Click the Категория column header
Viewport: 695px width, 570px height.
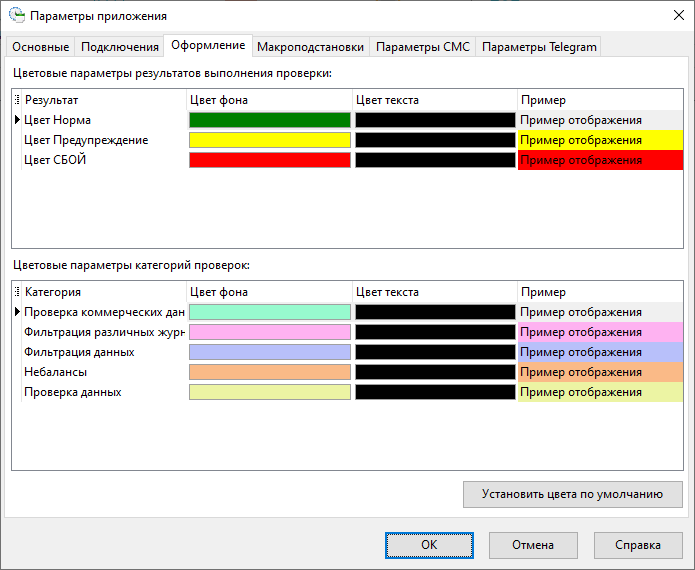tap(104, 292)
